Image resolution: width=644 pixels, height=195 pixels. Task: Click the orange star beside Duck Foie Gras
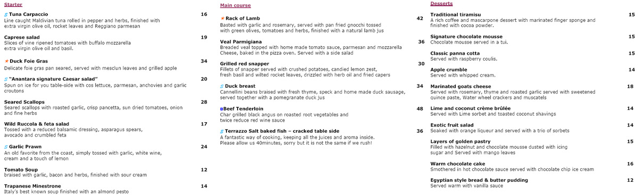[x=6, y=61]
